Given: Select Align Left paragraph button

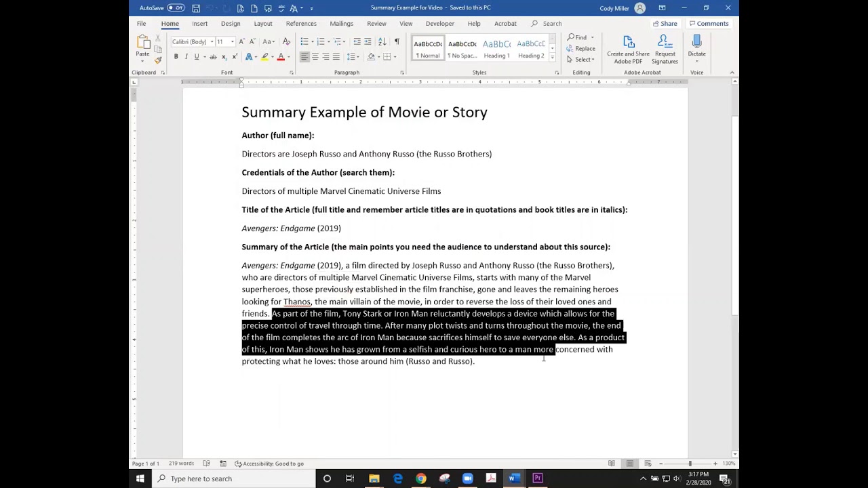Looking at the screenshot, I should [304, 57].
